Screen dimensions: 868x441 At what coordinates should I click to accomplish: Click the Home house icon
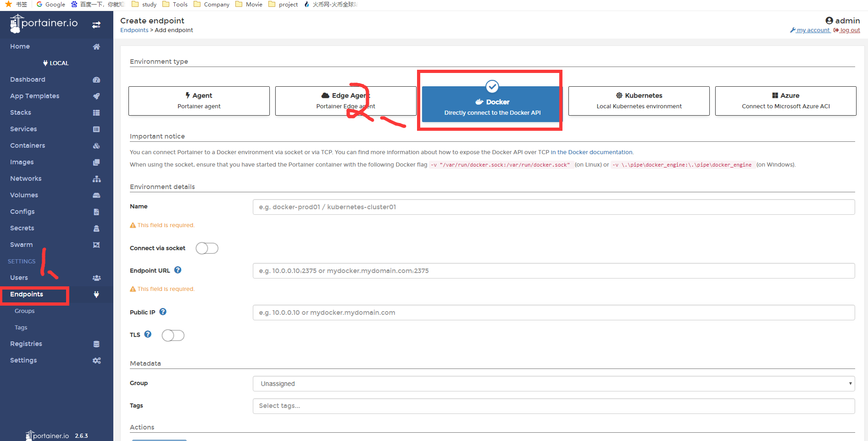[x=96, y=46]
